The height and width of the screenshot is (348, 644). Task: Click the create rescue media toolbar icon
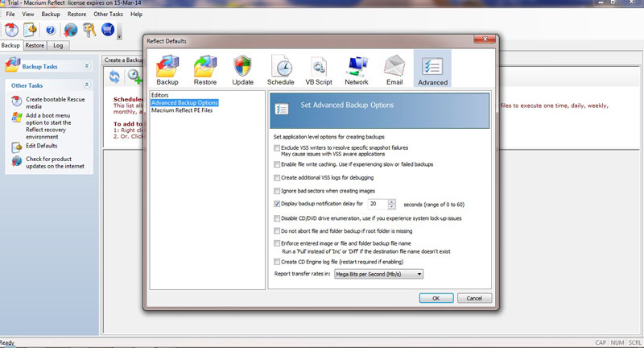pyautogui.click(x=11, y=30)
